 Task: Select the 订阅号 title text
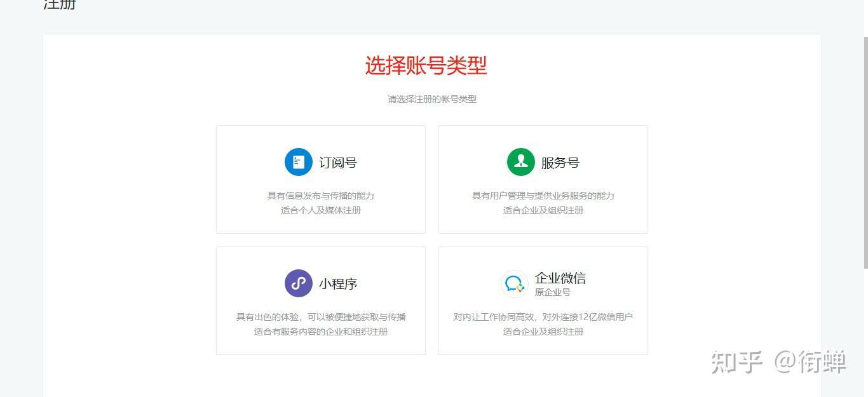pyautogui.click(x=338, y=163)
